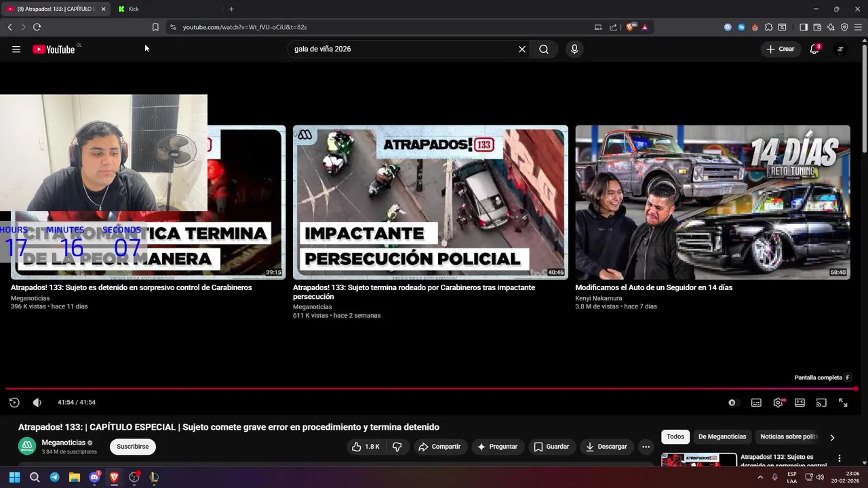Open Brave VPN shield icon
This screenshot has width=868, height=488.
(x=844, y=27)
